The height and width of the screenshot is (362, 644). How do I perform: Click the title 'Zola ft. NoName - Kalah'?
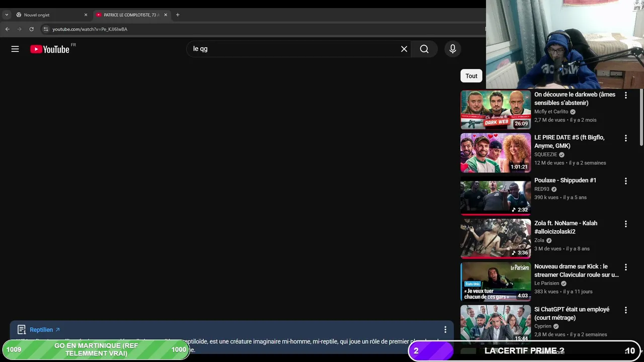[x=566, y=227]
